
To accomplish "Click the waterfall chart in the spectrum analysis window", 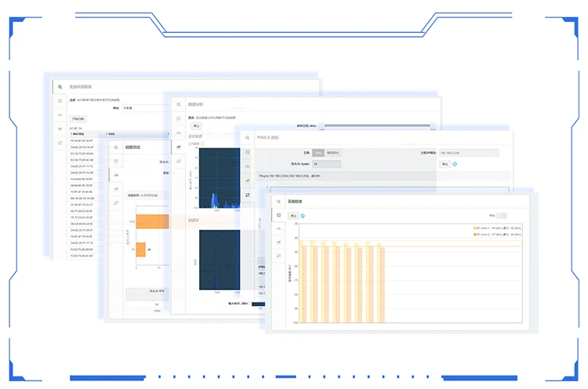I will (220, 260).
